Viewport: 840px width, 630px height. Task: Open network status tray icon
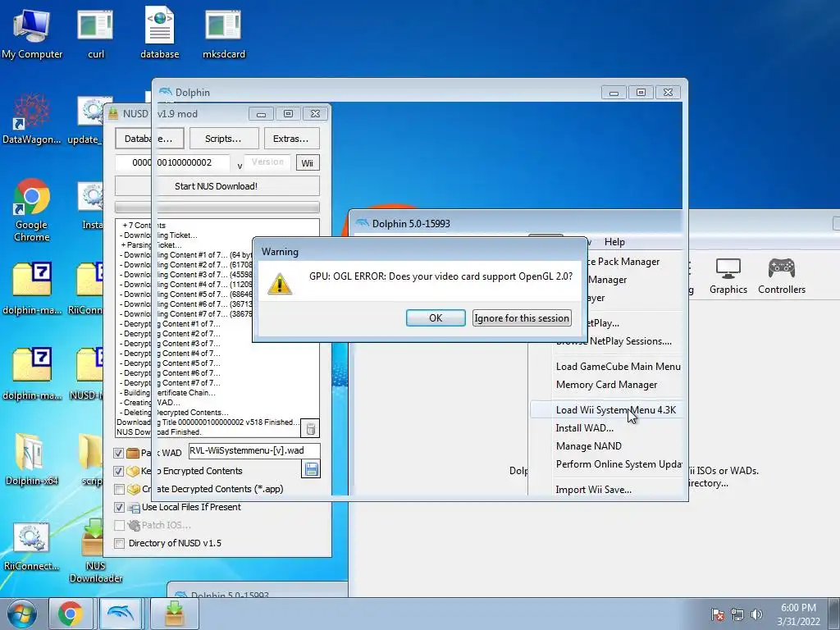(737, 614)
